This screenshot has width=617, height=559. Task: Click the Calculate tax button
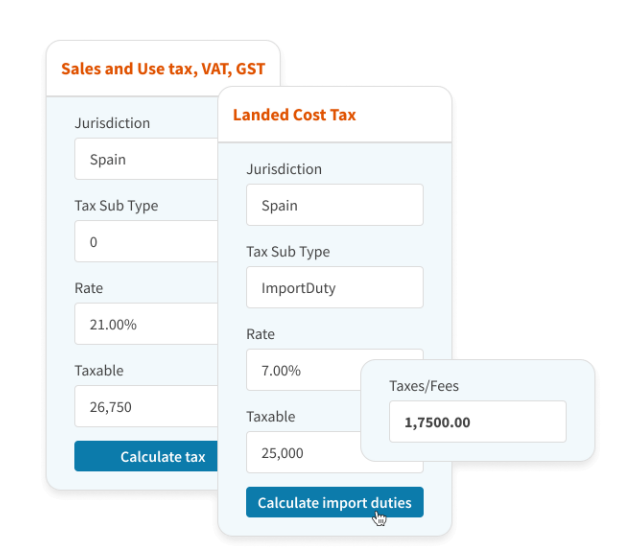[146, 457]
